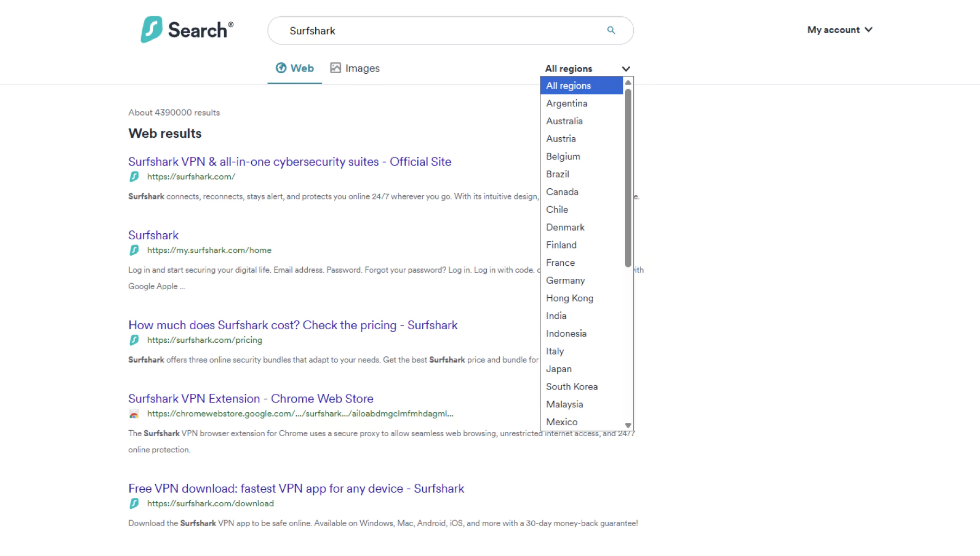Select Chile from the region list

click(x=582, y=209)
